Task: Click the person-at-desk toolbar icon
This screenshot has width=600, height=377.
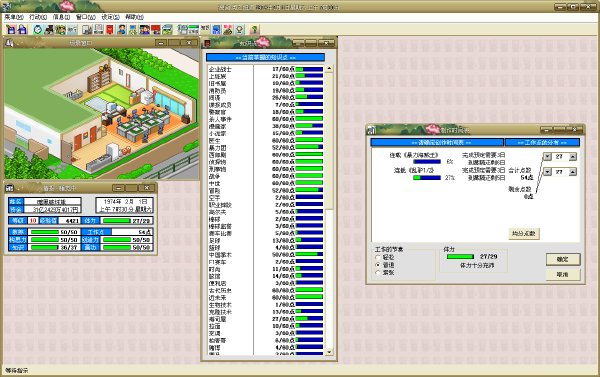Action: [49, 29]
